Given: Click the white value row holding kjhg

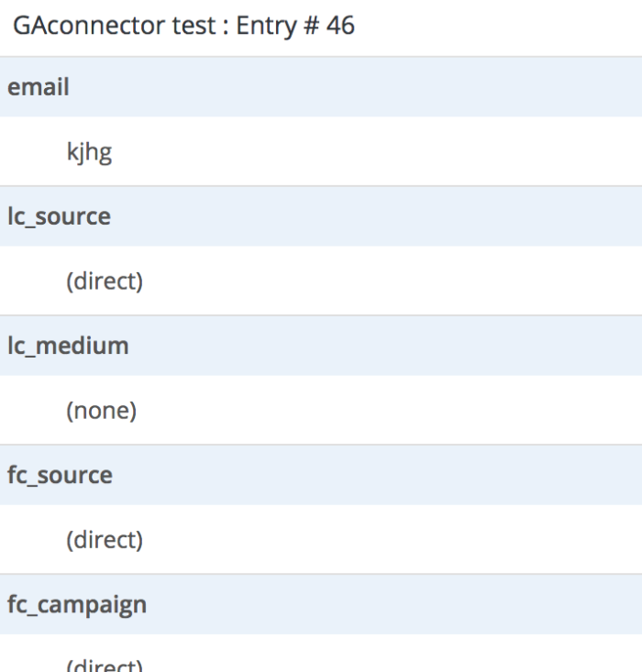Looking at the screenshot, I should (x=367, y=153).
